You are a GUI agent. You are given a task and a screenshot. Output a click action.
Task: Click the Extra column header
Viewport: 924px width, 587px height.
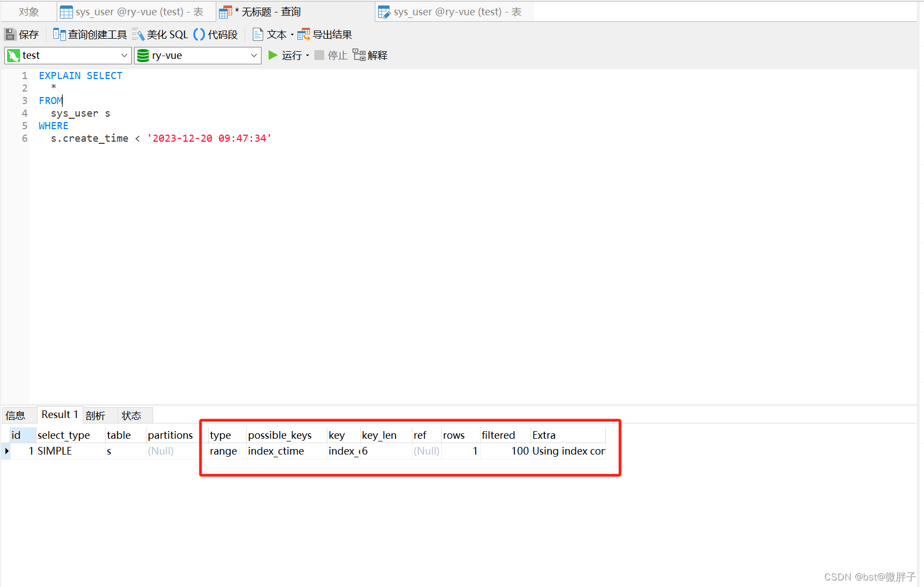tap(568, 435)
